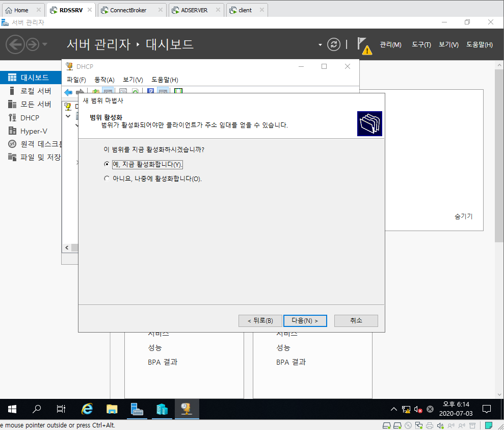Viewport: 504px width, 430px height.
Task: Click VMware CD/DVD status icon
Action: 408,426
